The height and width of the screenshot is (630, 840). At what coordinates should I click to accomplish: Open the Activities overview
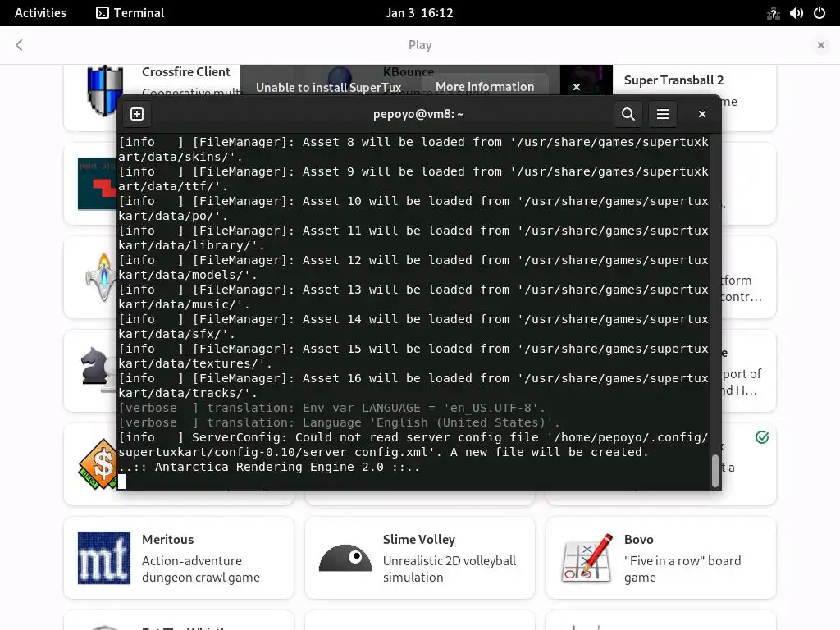(x=40, y=13)
